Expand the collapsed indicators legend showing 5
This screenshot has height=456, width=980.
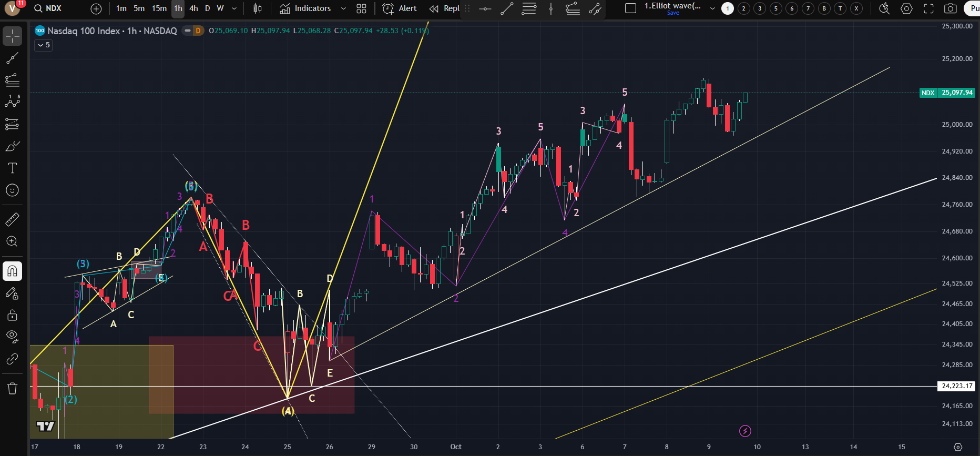(44, 45)
